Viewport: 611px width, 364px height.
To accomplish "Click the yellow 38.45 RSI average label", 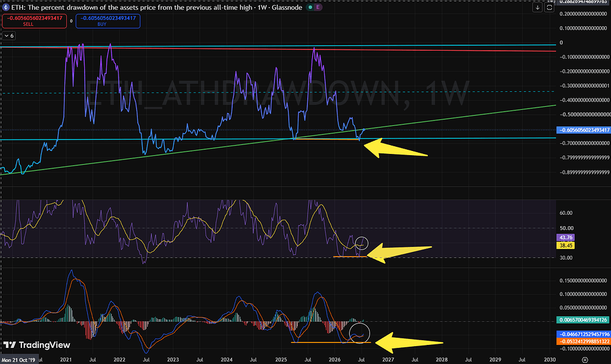I will pos(566,245).
